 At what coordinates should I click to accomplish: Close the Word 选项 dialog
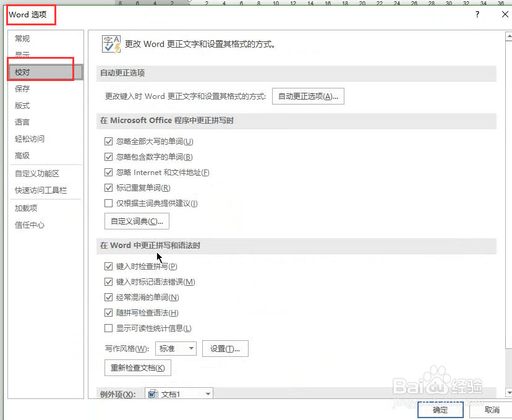[x=505, y=14]
